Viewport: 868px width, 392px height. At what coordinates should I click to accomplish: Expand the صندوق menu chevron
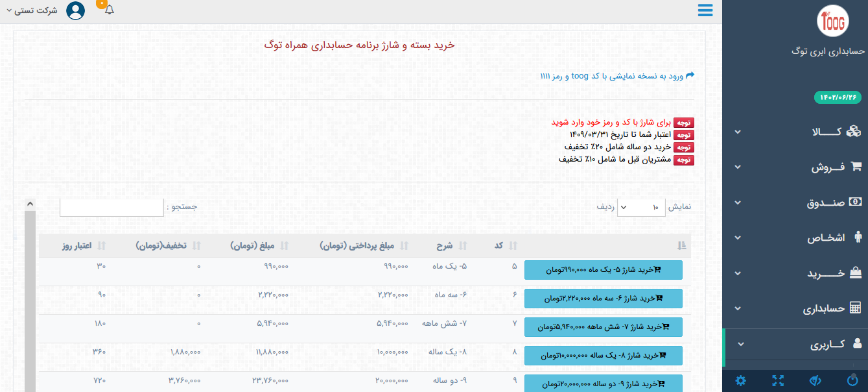pos(738,202)
